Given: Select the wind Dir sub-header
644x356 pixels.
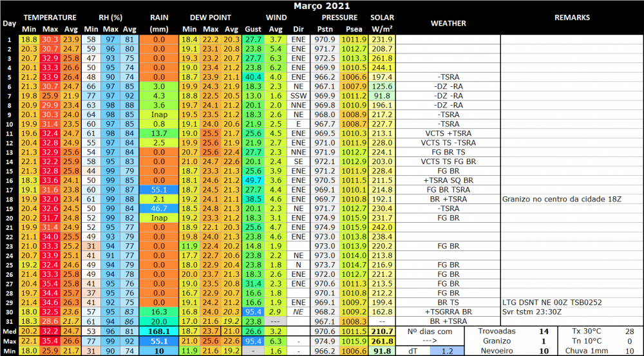Looking at the screenshot, I should click(298, 29).
